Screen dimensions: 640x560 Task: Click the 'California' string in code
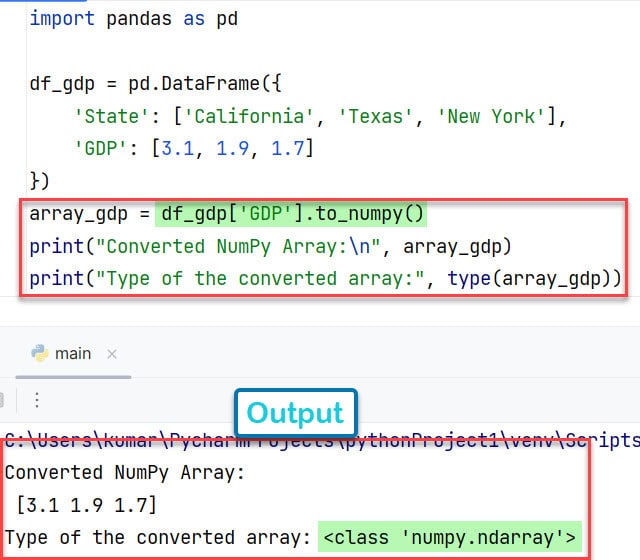coord(249,116)
